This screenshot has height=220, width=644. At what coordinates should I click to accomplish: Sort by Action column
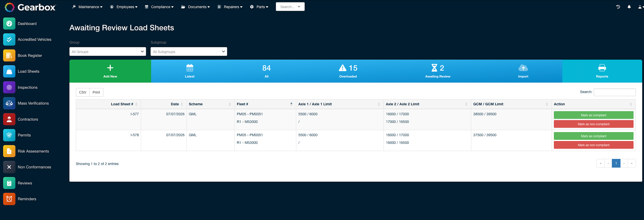coord(593,104)
